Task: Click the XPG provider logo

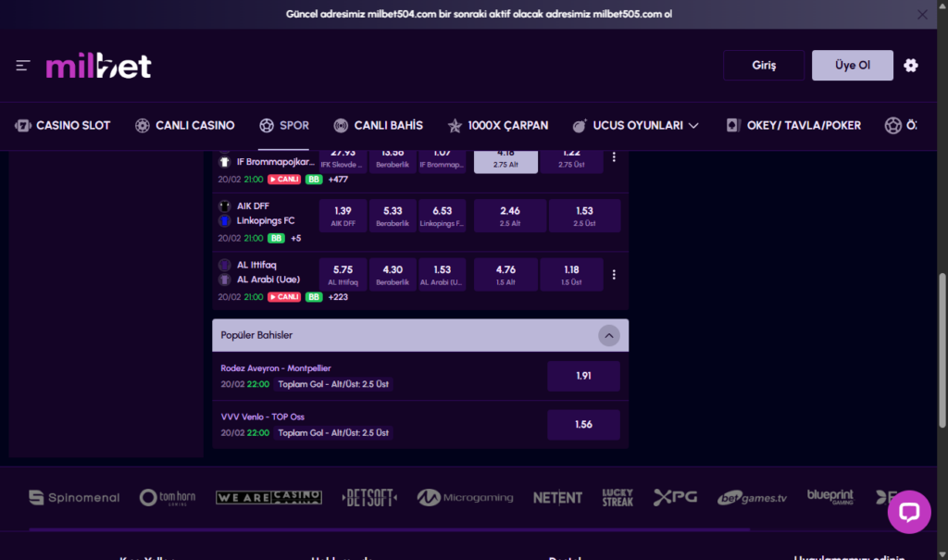Action: (x=675, y=498)
